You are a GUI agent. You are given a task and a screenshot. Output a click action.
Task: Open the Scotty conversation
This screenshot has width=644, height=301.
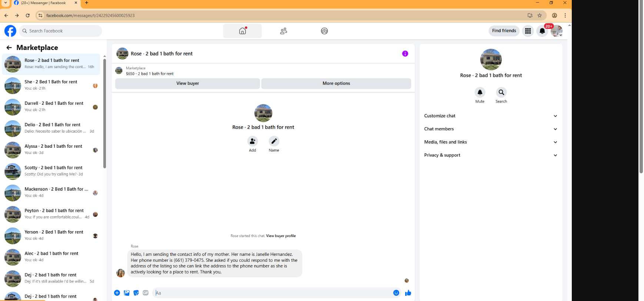click(51, 171)
